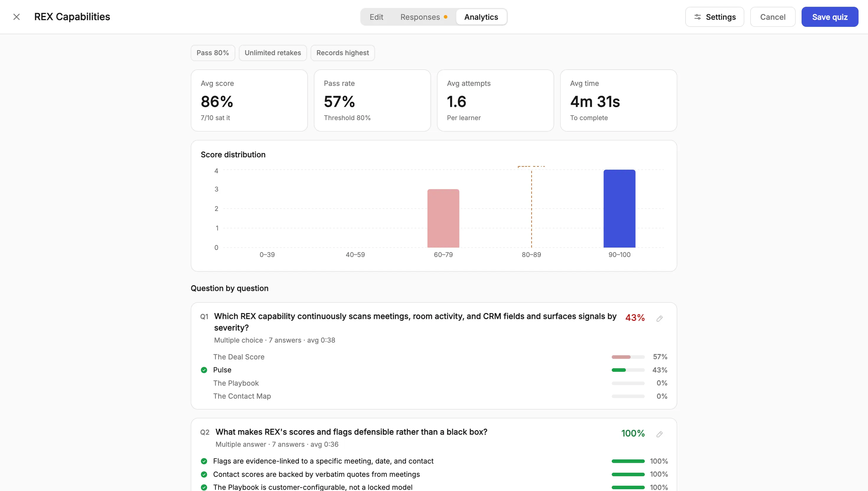
Task: Click the Pass rate 57% card
Action: [x=372, y=101]
